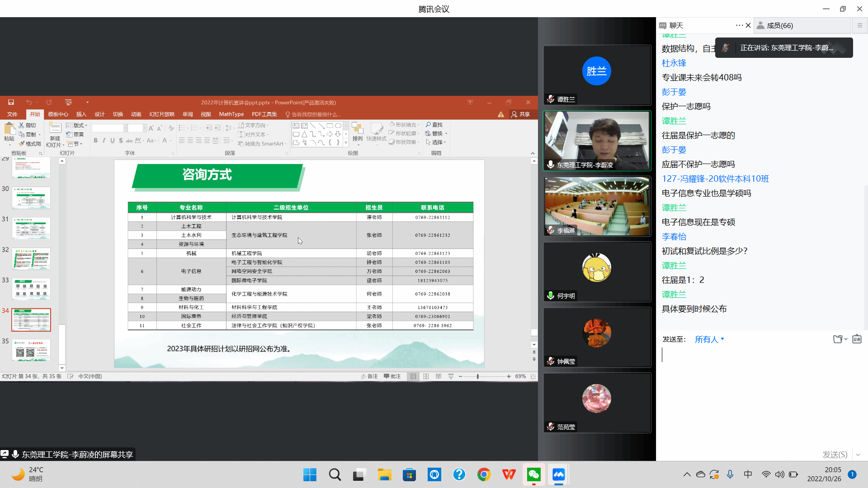Expand the 所有人 send-to recipient dropdown
The image size is (868, 488).
coord(709,339)
